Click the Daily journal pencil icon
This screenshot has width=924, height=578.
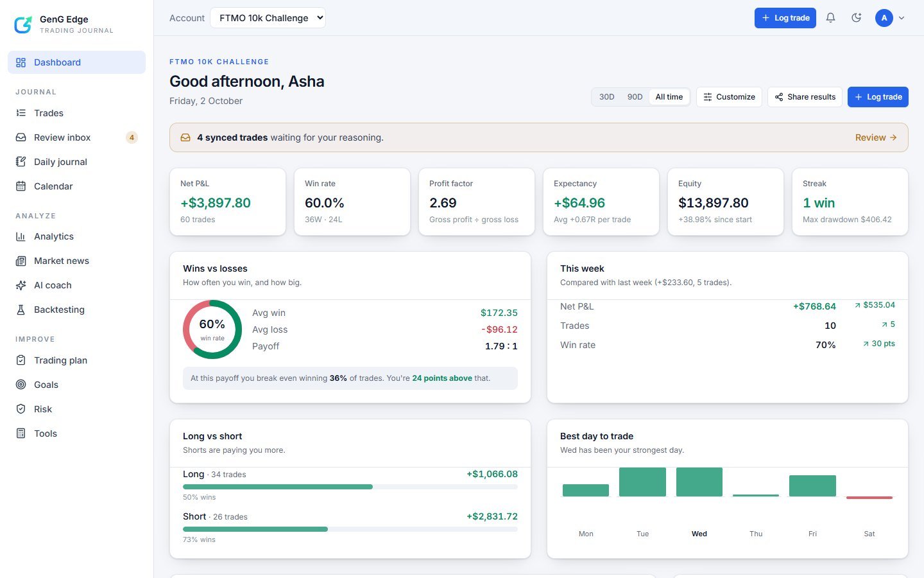[21, 162]
